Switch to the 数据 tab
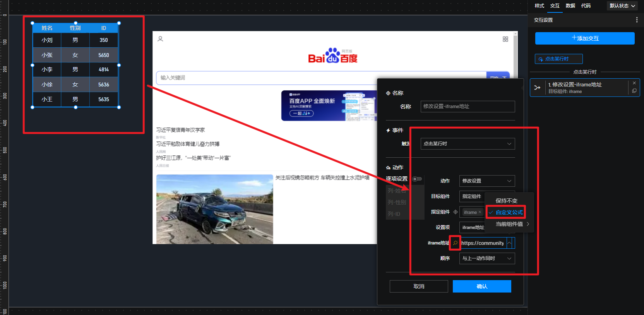644x315 pixels. point(570,6)
